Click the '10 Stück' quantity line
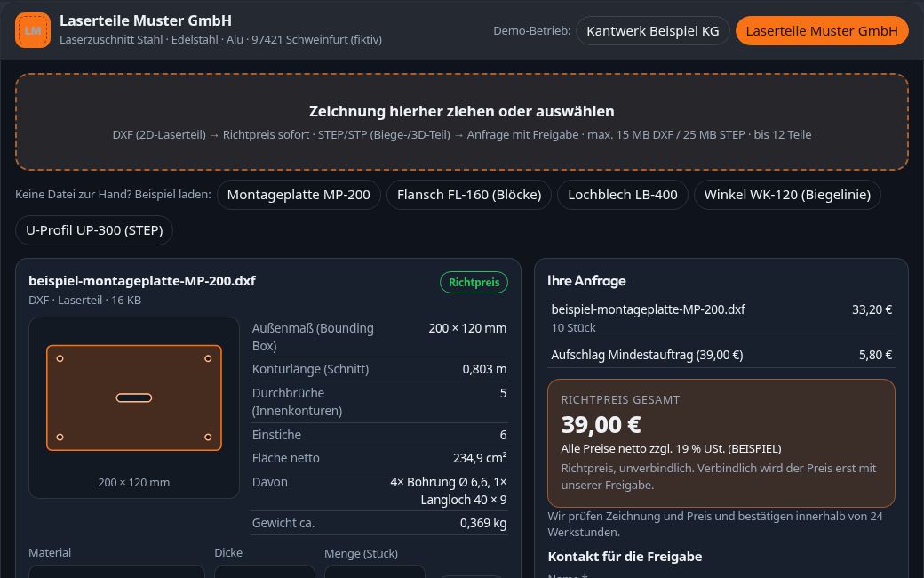The width and height of the screenshot is (924, 578). coord(573,327)
